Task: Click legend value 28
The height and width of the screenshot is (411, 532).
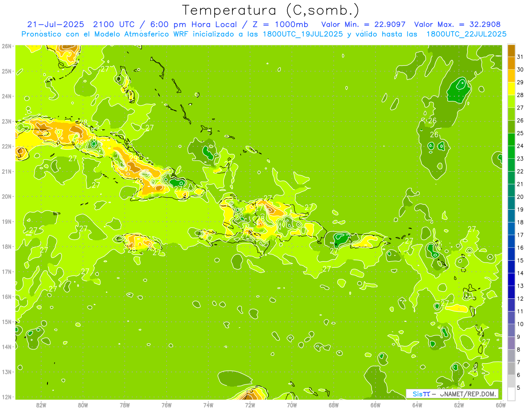Action: 520,95
